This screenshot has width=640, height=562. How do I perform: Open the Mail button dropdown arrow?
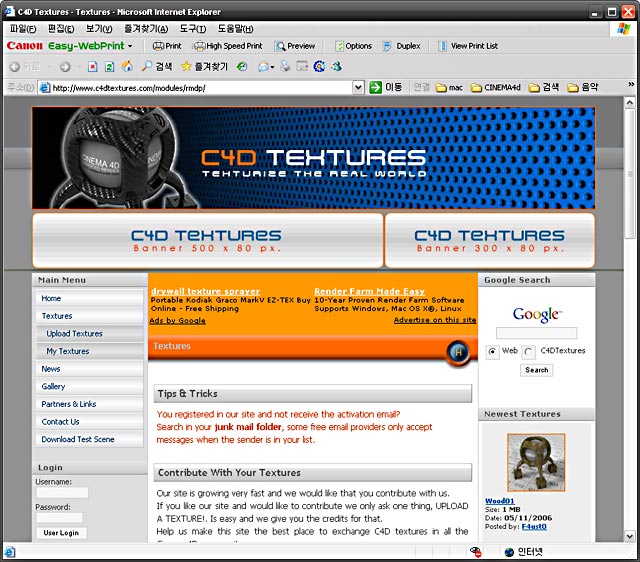pyautogui.click(x=272, y=67)
